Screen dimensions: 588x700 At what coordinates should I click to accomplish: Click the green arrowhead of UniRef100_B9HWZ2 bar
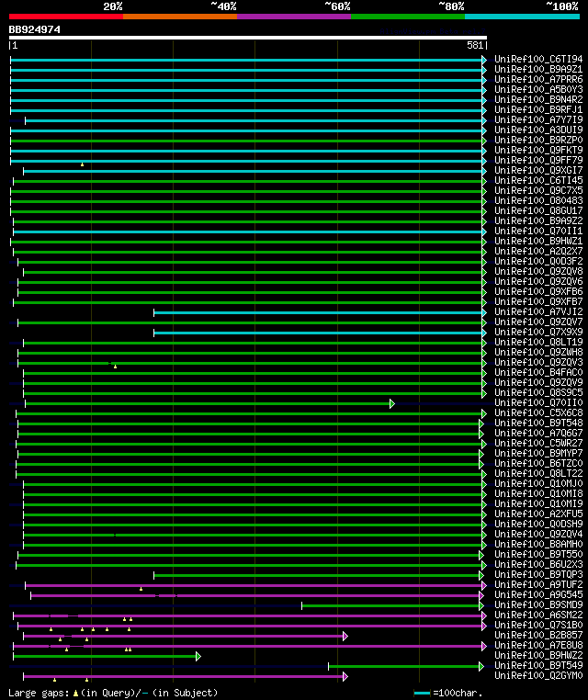click(198, 656)
